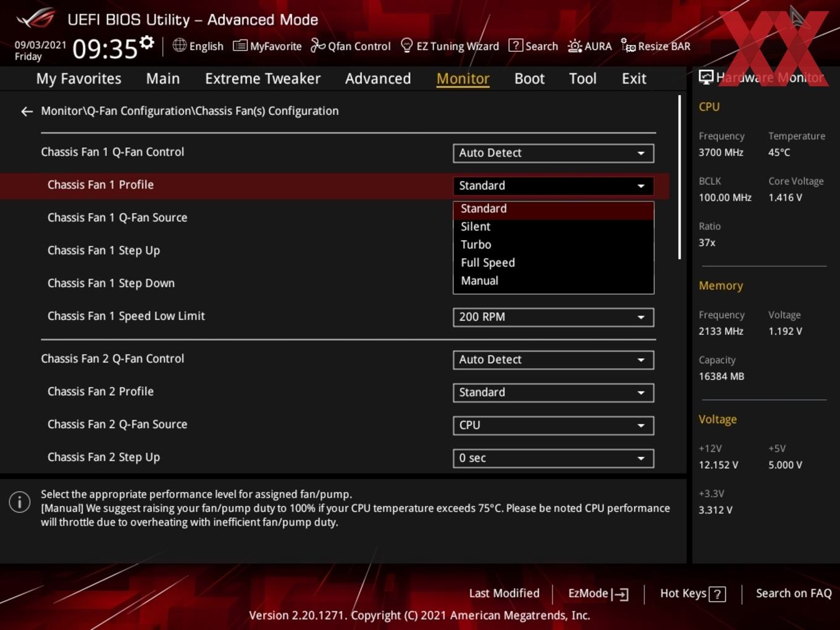Click the 12.152 V reading
This screenshot has width=840, height=630.
(x=718, y=464)
